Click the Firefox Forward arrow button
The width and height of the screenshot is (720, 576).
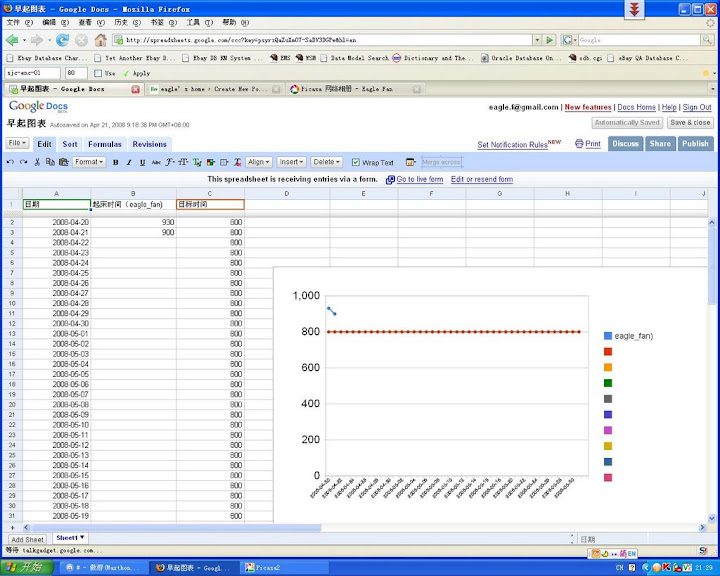tap(36, 40)
